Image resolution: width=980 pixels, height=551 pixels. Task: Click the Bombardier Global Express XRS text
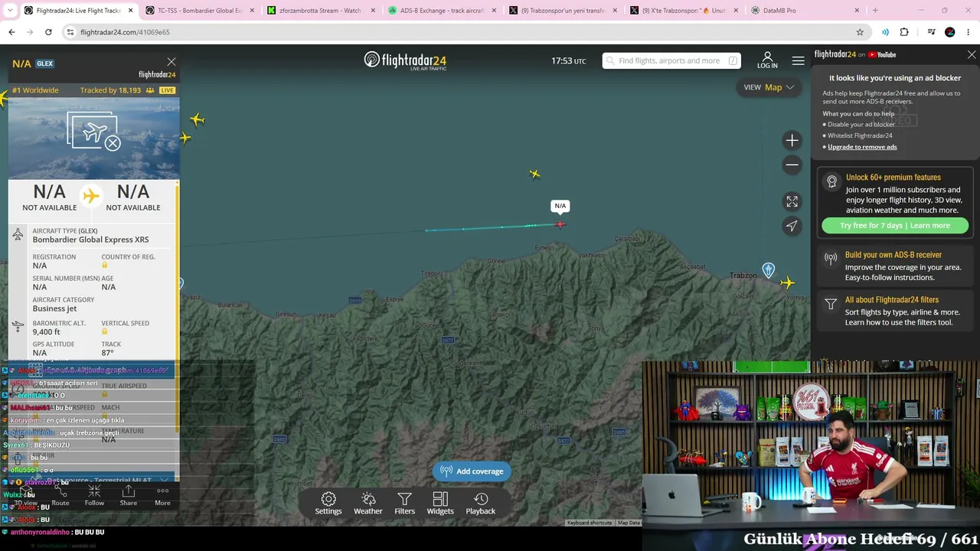(x=90, y=240)
